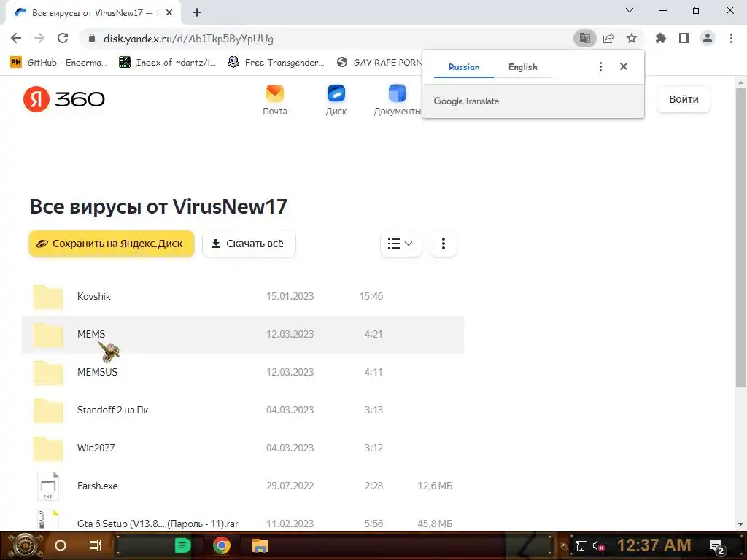Open the green notes app in taskbar

click(x=182, y=545)
